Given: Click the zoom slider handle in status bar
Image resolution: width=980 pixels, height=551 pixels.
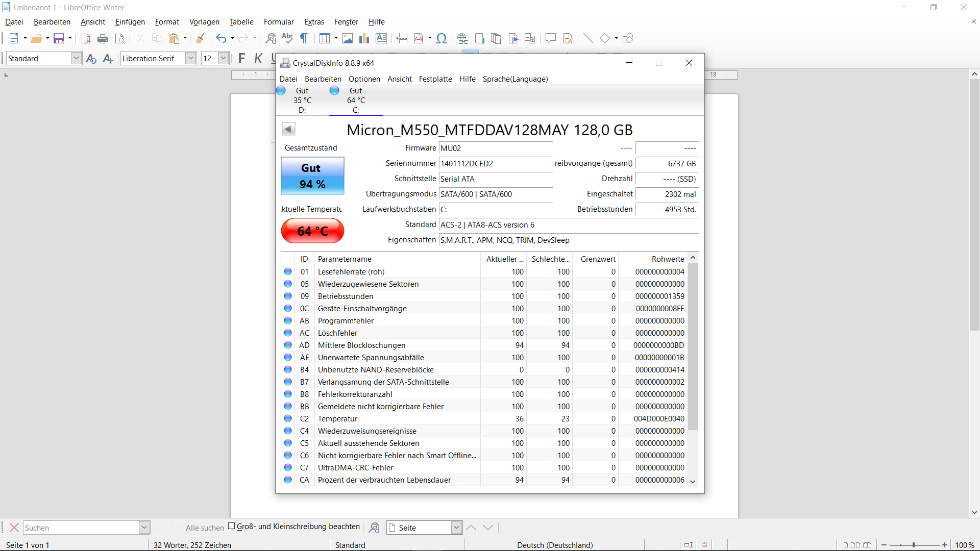Looking at the screenshot, I should click(x=914, y=545).
